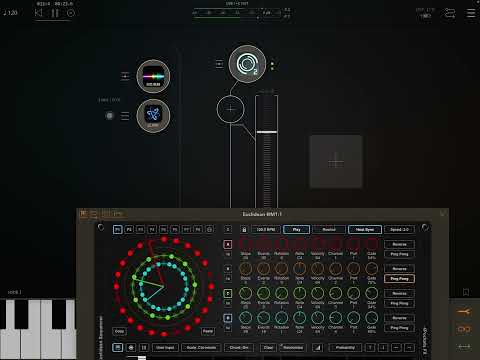
Task: Toggle the Host Sync button
Action: [x=365, y=230]
